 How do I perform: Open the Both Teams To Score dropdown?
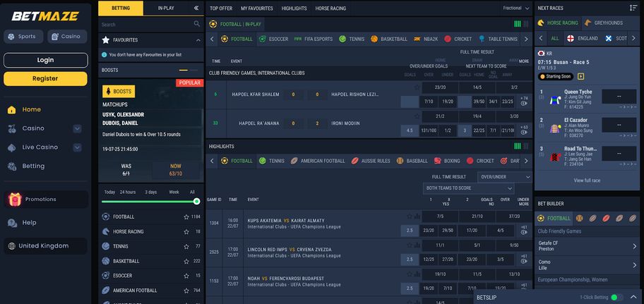click(469, 188)
